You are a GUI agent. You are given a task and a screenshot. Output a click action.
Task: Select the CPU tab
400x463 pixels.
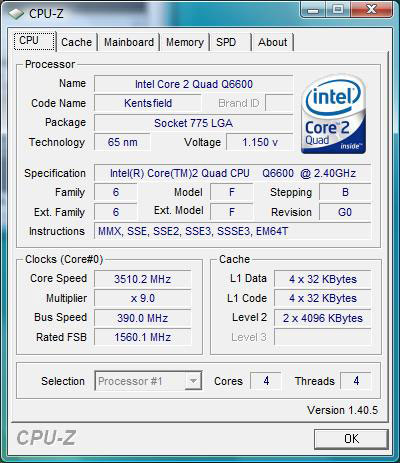[35, 41]
